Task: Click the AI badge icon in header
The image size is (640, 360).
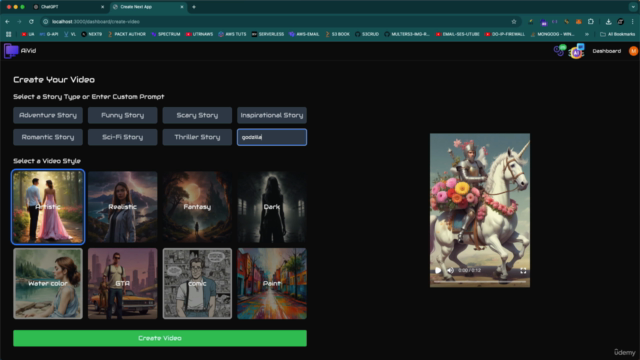Action: [576, 51]
